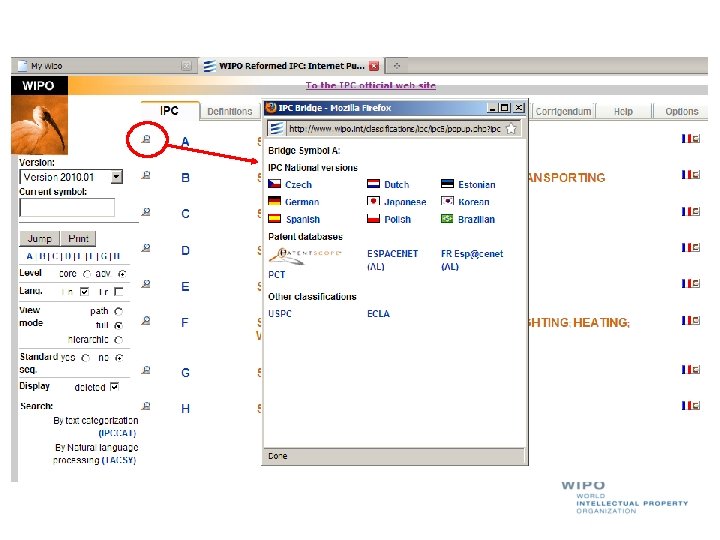720x540 pixels.
Task: Open the ESPACENET (AL) link
Action: (393, 260)
